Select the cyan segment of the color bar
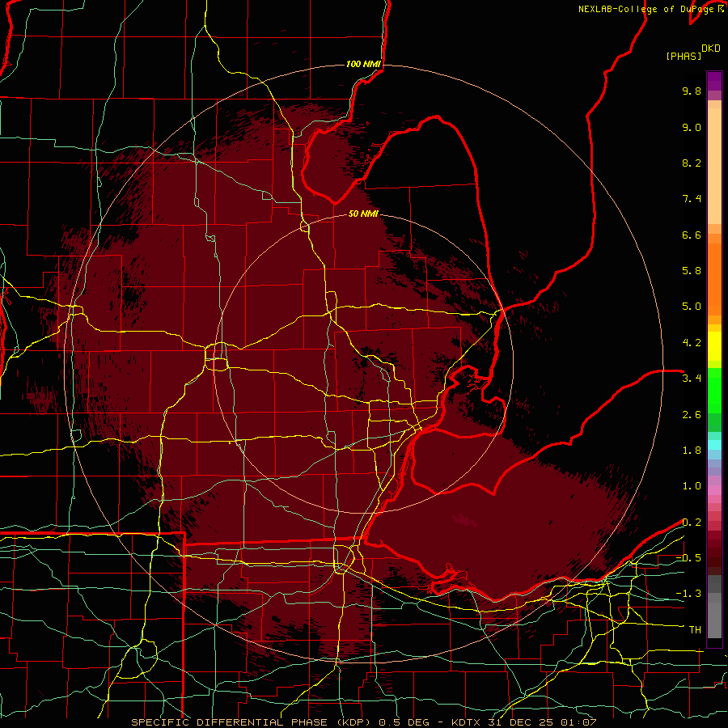This screenshot has height=728, width=728. [714, 445]
